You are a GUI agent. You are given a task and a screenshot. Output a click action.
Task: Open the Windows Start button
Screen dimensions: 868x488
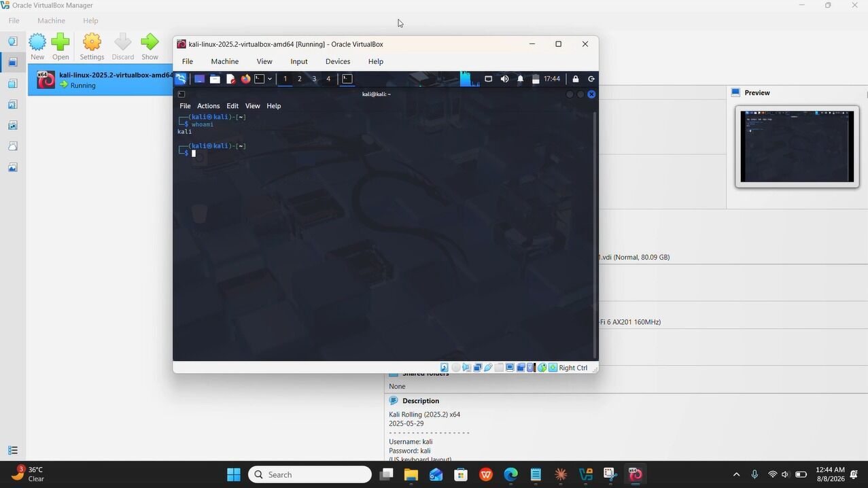[234, 474]
